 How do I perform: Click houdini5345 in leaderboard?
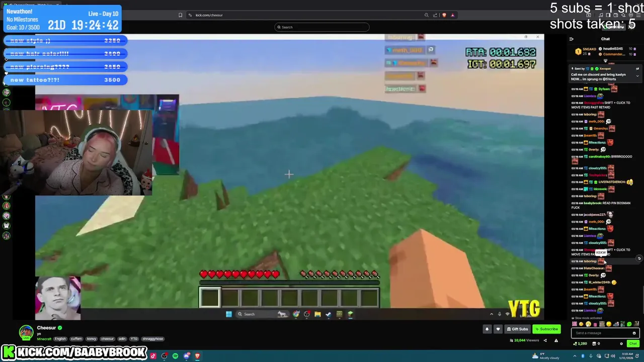(613, 49)
